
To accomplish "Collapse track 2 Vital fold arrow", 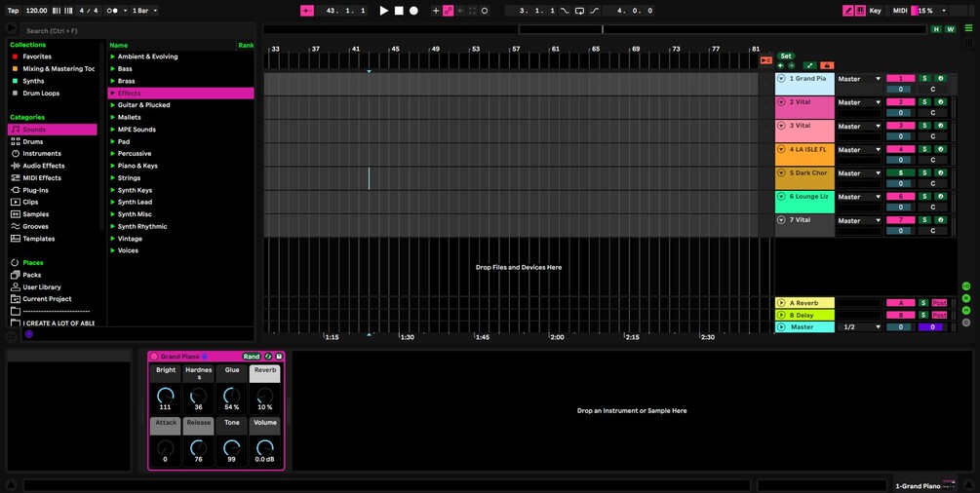I will [x=781, y=102].
